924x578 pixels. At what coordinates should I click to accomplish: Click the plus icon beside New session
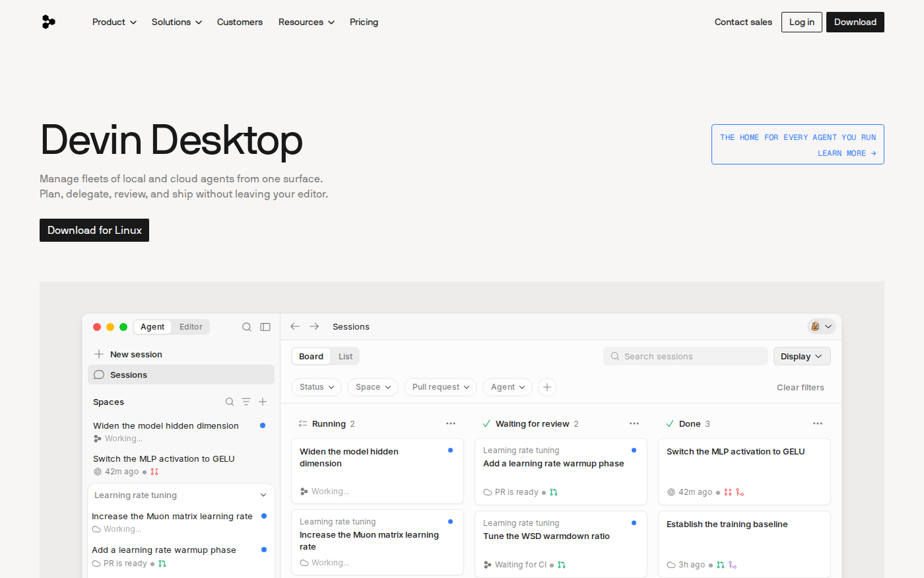[99, 354]
